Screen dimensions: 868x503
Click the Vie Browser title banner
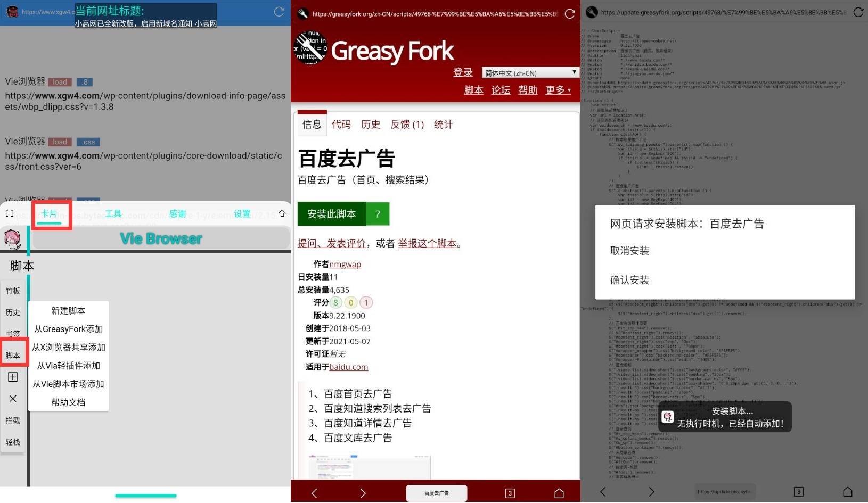[x=161, y=238]
